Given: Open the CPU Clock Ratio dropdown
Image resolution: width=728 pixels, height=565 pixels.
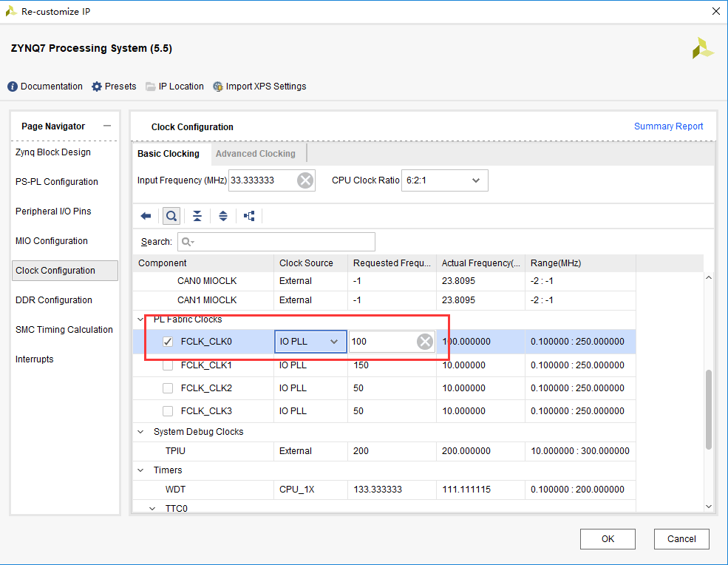Looking at the screenshot, I should (x=444, y=180).
